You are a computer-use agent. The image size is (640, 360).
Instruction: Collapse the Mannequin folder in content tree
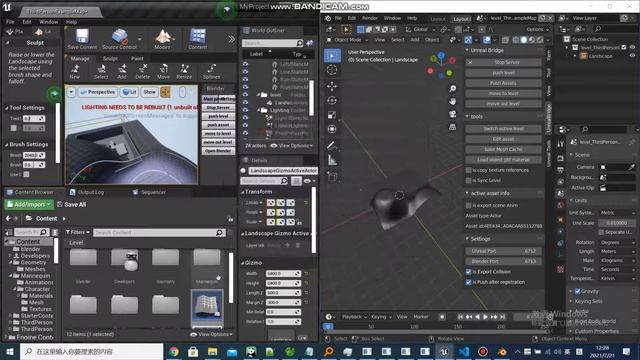pyautogui.click(x=11, y=276)
